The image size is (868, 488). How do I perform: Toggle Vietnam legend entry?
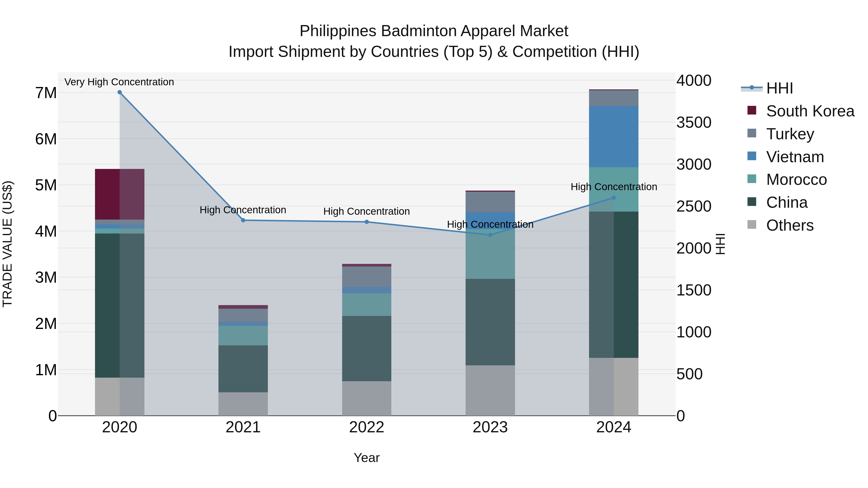coord(786,157)
